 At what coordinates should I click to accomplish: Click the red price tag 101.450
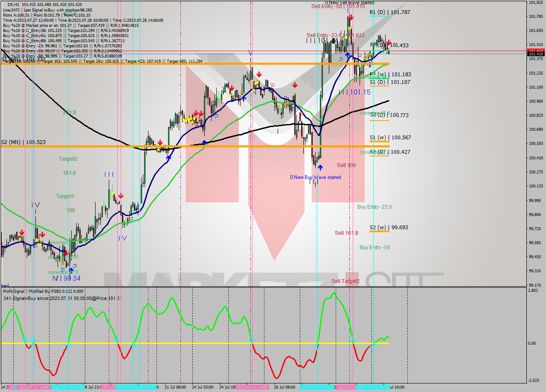coord(536,51)
